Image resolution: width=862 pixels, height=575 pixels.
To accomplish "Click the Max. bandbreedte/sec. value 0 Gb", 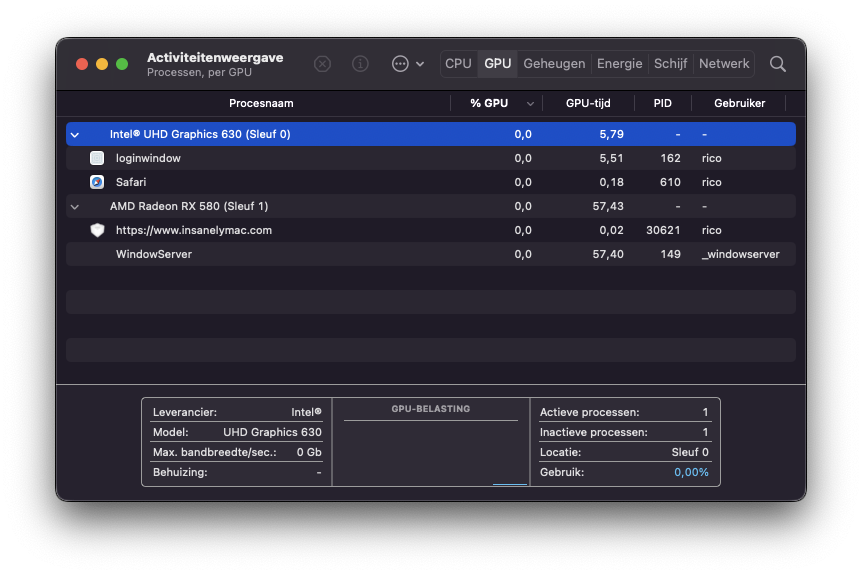I will pyautogui.click(x=309, y=452).
